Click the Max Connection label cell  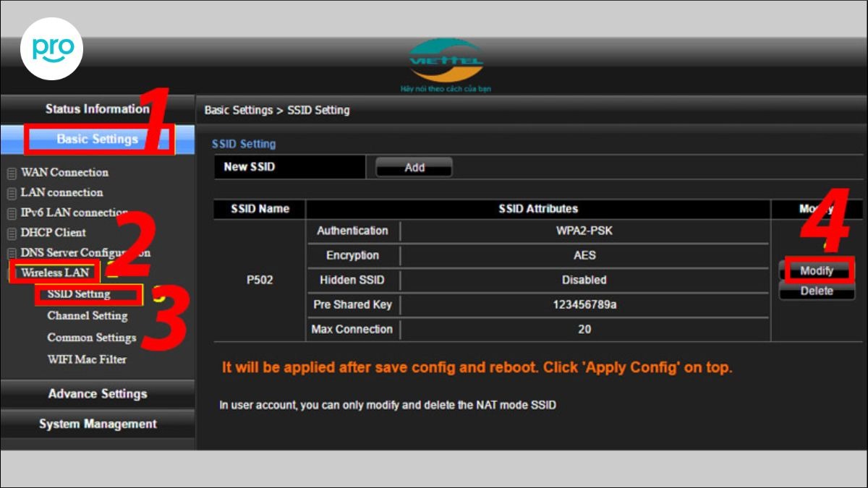point(352,330)
